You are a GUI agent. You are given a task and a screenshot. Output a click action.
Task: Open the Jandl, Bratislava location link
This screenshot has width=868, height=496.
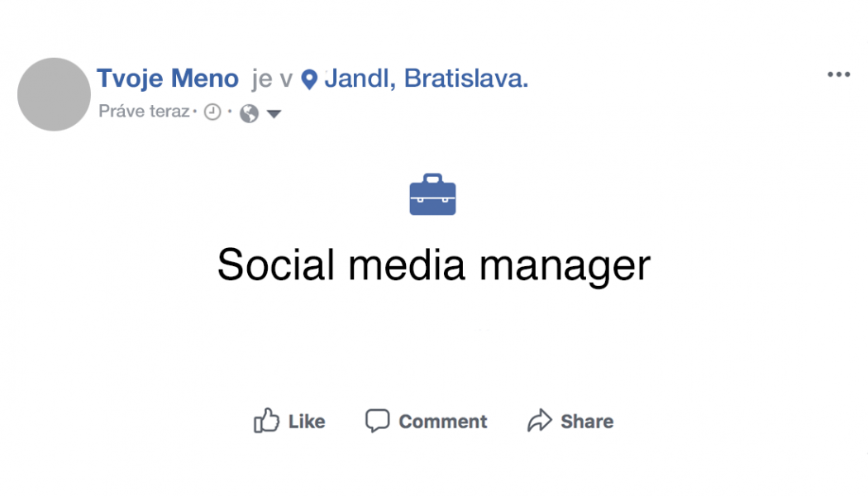[x=427, y=78]
